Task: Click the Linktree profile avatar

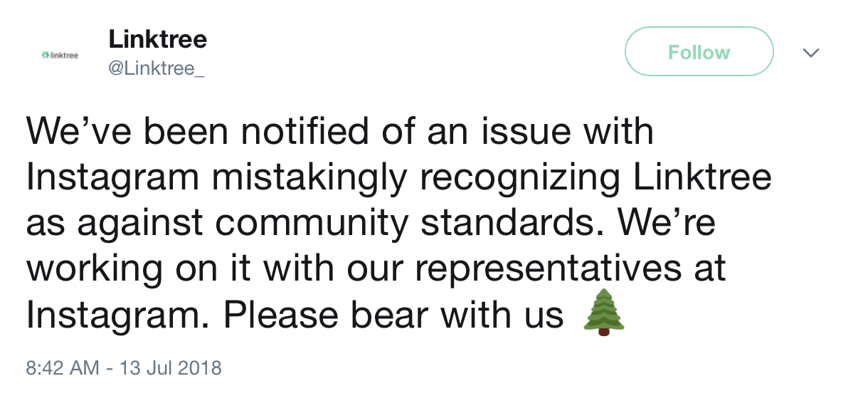Action: [60, 54]
